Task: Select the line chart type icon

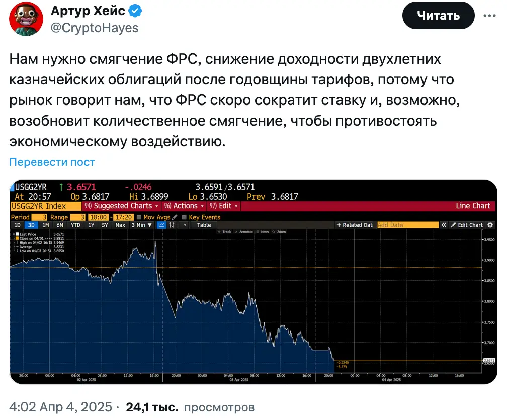Action: (162, 225)
